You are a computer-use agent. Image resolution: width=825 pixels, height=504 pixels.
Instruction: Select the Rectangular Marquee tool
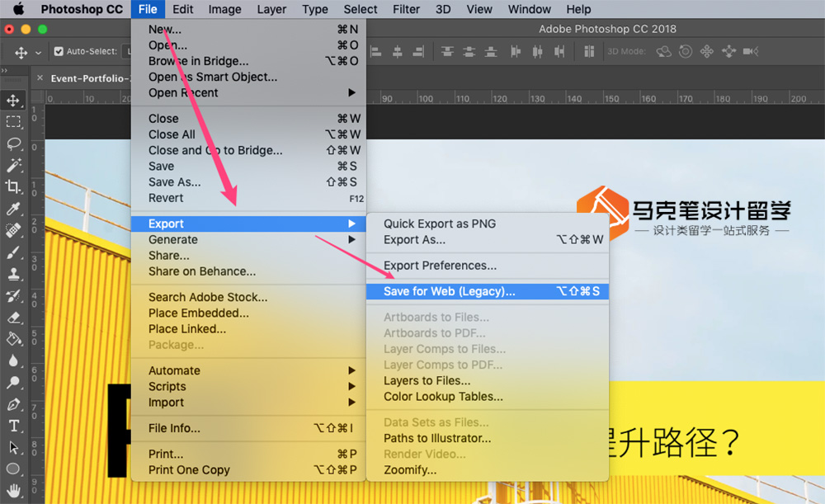pos(13,122)
